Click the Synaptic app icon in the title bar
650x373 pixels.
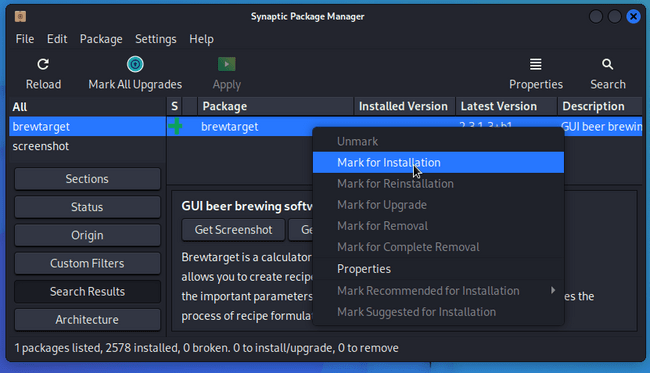[x=20, y=17]
